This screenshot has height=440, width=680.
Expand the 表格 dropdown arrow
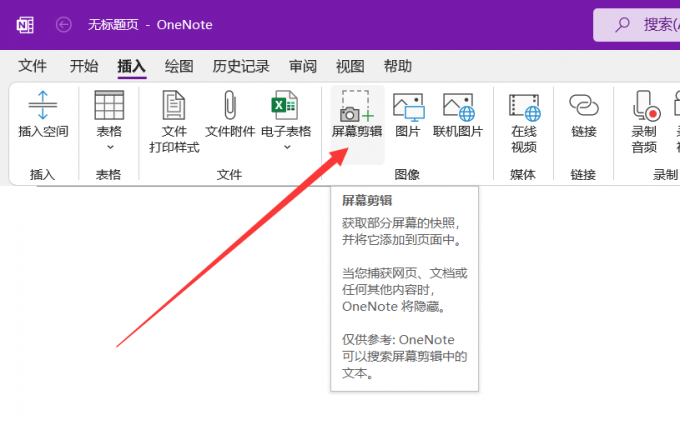pos(111,147)
